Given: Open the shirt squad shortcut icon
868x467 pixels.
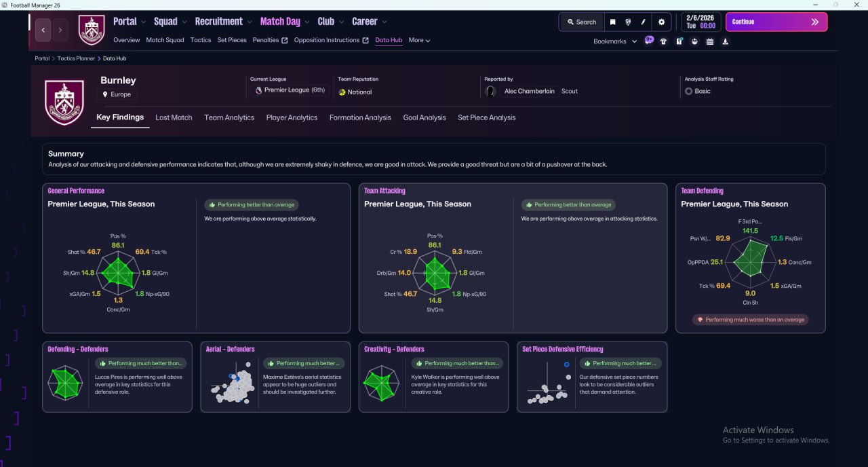Looking at the screenshot, I should point(663,41).
